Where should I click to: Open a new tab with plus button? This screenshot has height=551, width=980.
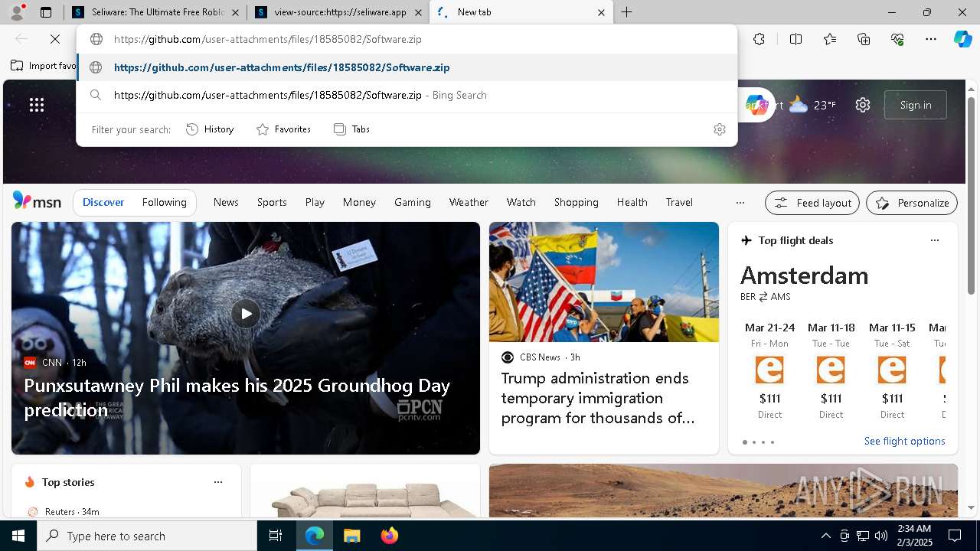pyautogui.click(x=626, y=12)
